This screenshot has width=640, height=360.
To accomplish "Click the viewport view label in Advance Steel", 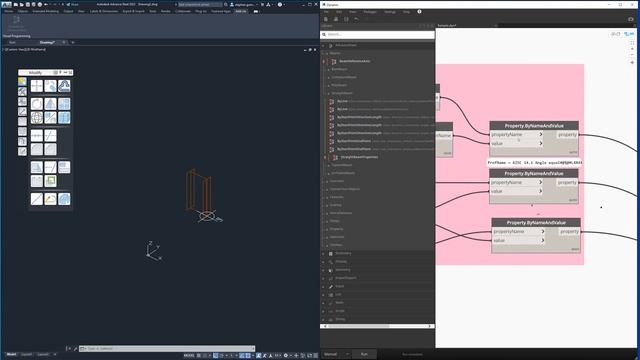I will pos(24,49).
